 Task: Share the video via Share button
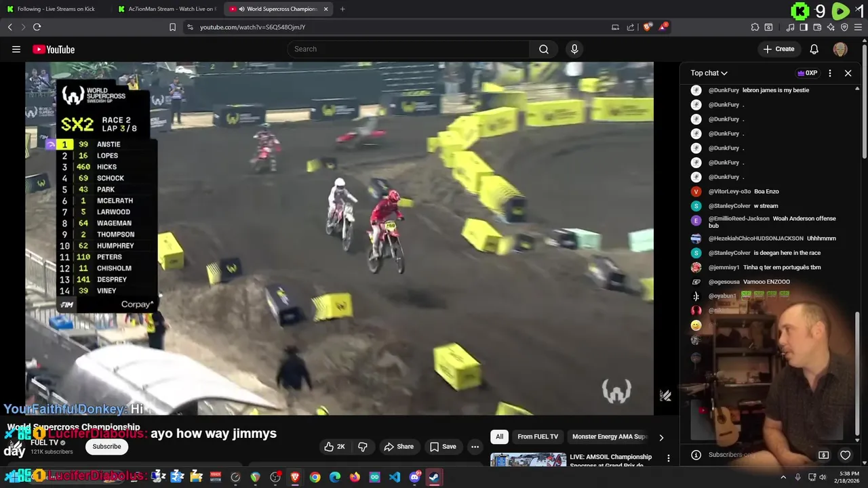point(399,447)
